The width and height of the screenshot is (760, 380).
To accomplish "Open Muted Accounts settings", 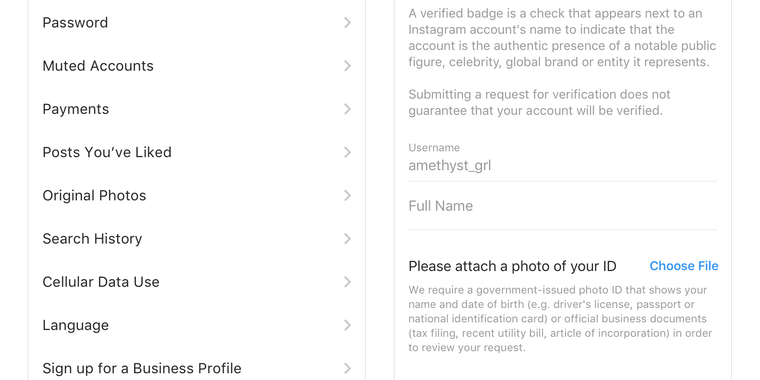I will coord(196,66).
